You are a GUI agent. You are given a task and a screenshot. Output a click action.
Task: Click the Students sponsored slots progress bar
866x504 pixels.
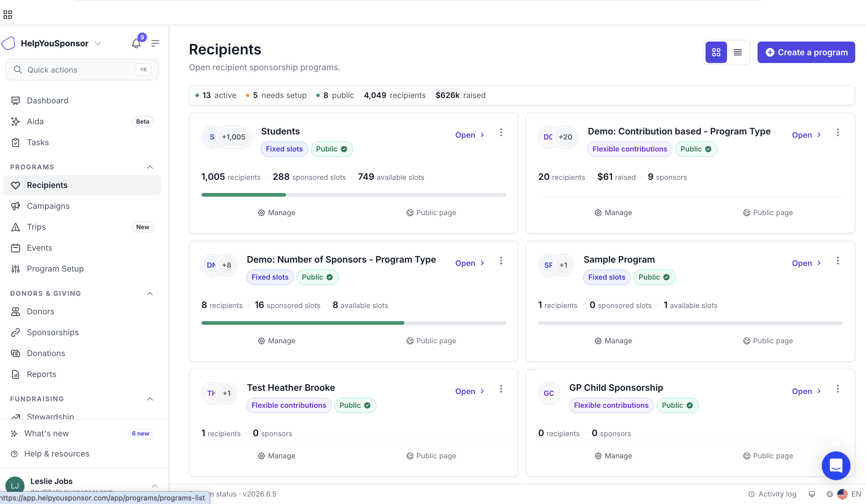click(353, 195)
